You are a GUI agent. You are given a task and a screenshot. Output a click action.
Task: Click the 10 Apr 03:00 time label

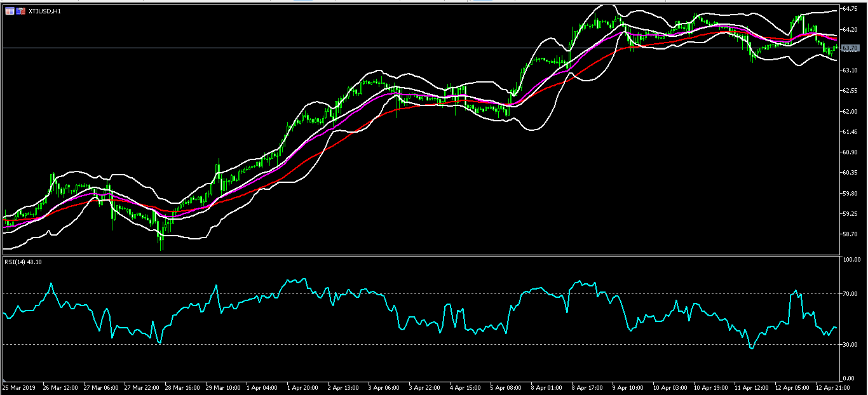[x=670, y=387]
